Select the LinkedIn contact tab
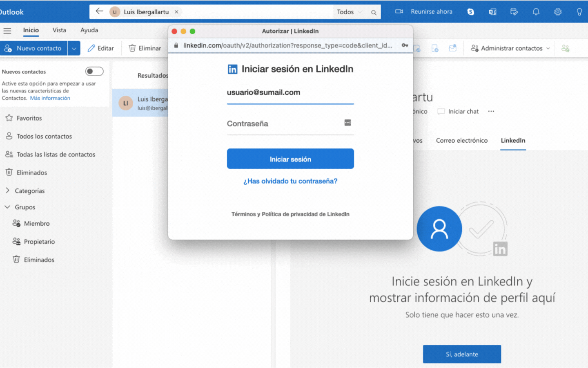The image size is (588, 368). [513, 140]
